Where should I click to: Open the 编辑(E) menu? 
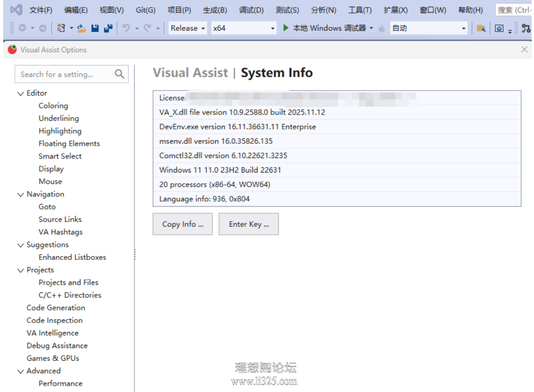point(76,10)
